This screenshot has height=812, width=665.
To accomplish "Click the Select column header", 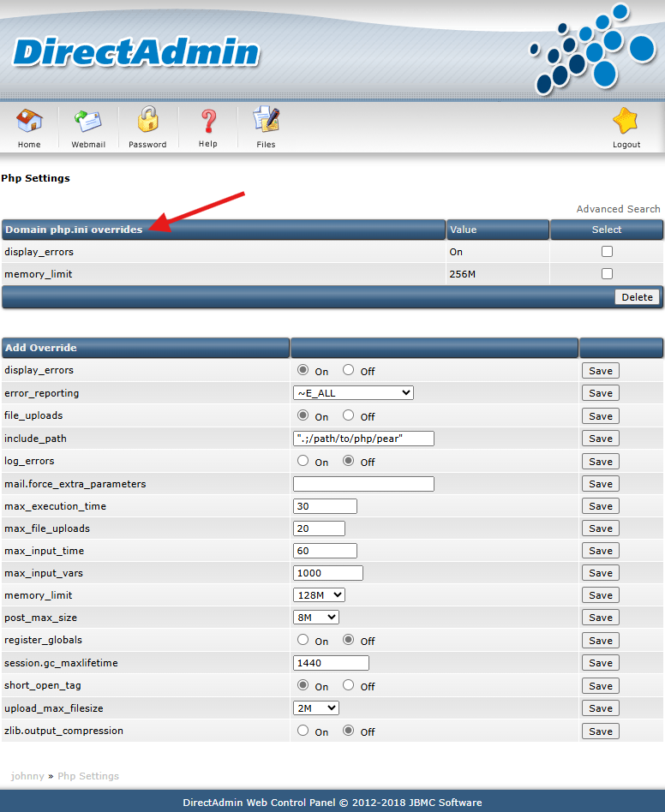I will 607,230.
